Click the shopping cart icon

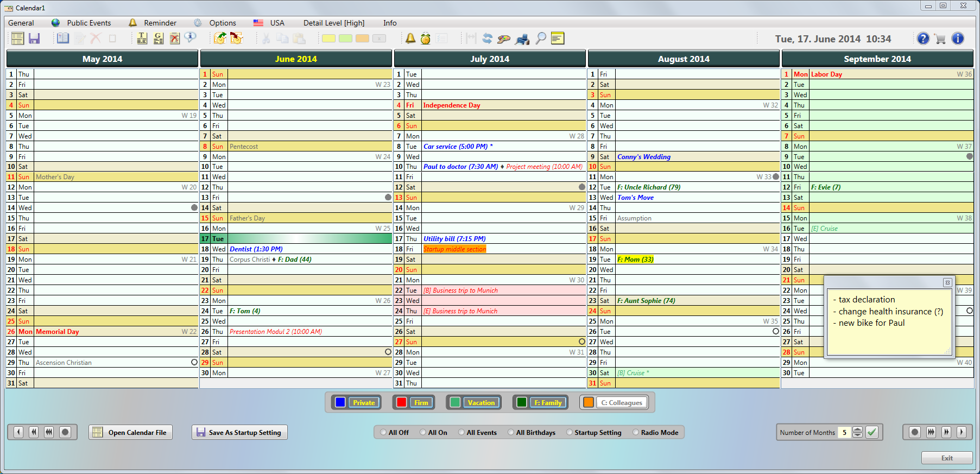940,39
